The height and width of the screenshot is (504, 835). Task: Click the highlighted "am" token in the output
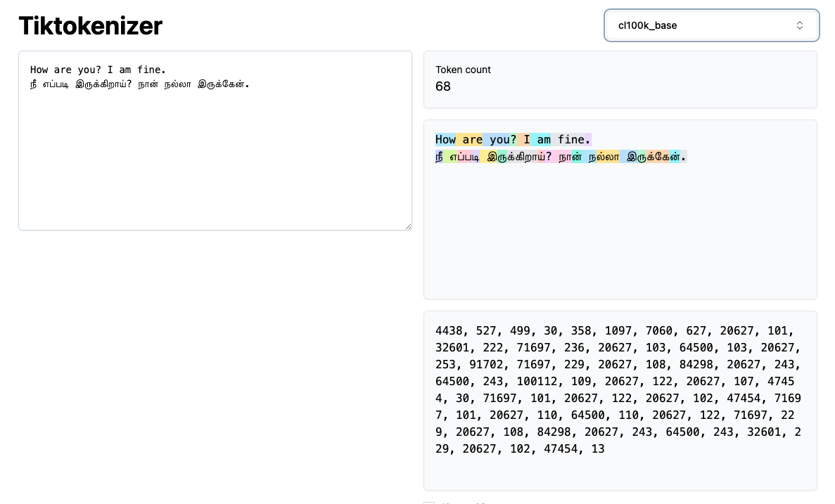pos(541,139)
